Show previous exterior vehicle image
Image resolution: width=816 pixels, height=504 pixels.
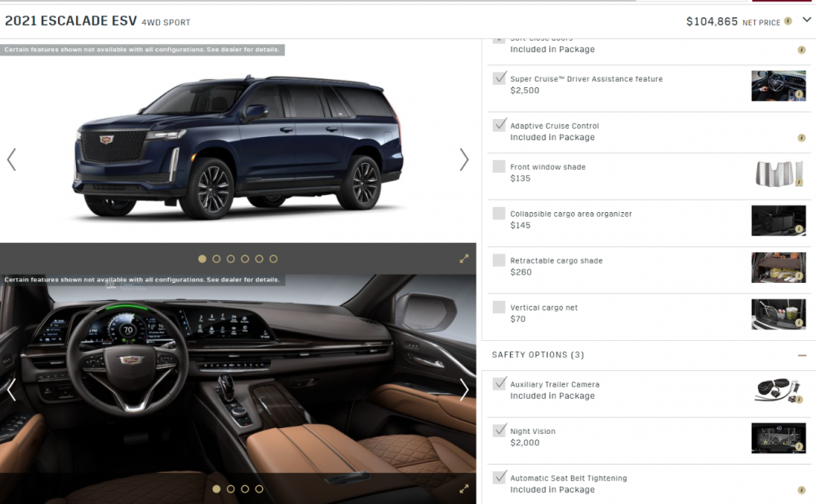(11, 160)
